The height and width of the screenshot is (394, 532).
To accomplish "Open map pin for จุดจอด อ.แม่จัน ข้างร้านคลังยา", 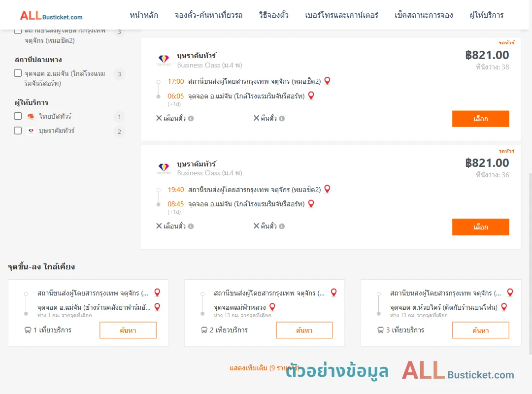I will tap(158, 307).
